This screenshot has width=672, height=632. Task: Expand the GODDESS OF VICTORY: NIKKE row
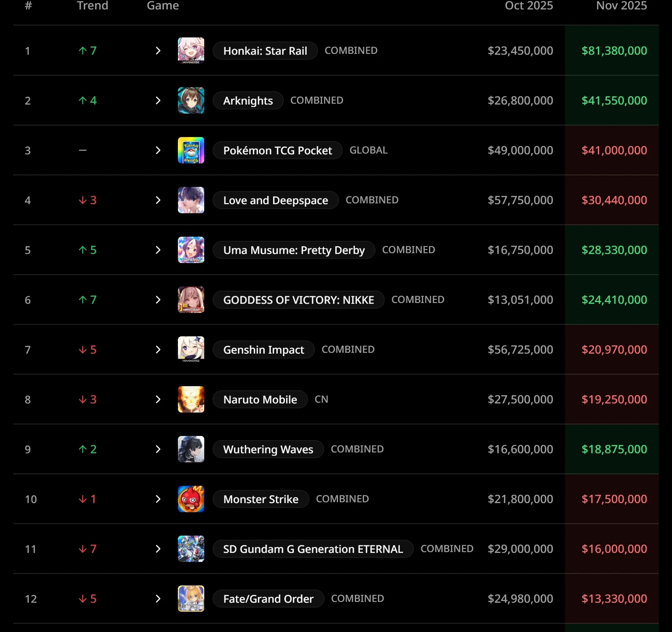pyautogui.click(x=158, y=300)
